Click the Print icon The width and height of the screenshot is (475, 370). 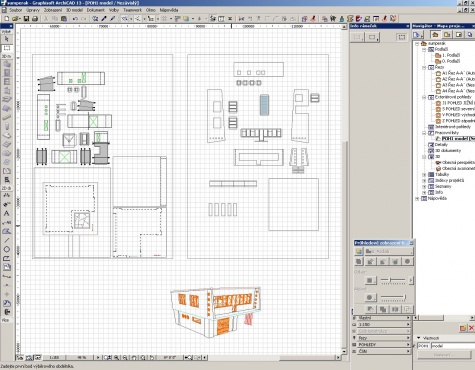pos(35,19)
